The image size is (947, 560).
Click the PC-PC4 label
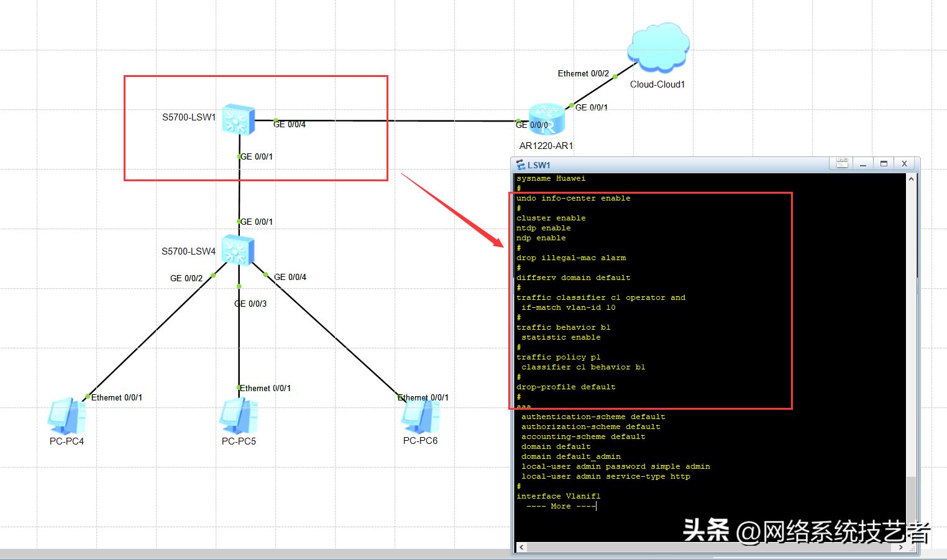pyautogui.click(x=66, y=441)
